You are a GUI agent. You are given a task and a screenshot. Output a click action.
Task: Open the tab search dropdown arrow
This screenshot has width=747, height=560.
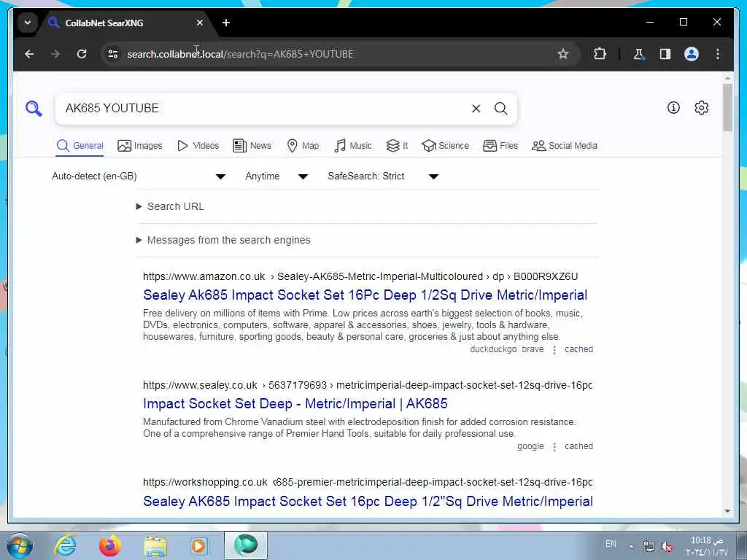(x=28, y=23)
